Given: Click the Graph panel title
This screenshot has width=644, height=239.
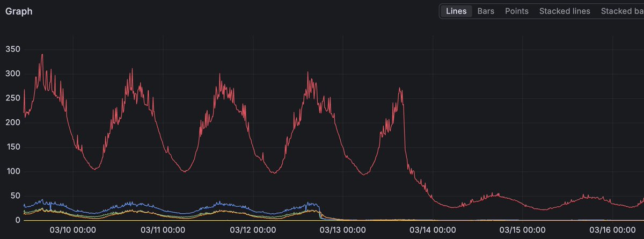Looking at the screenshot, I should 19,11.
